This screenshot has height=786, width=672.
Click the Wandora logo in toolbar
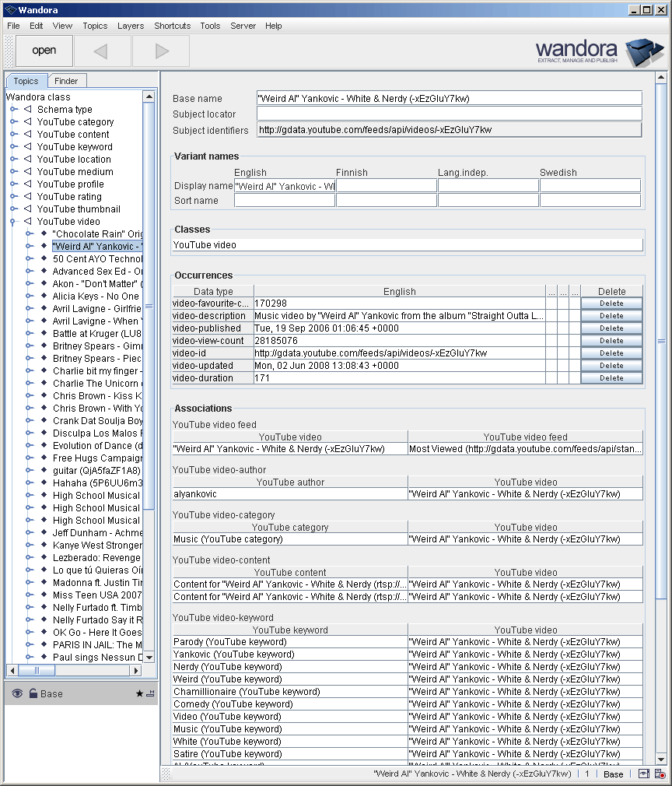tap(599, 51)
